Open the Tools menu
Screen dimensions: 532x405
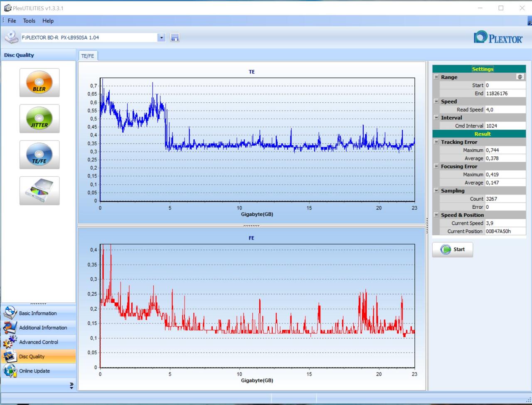pyautogui.click(x=29, y=21)
